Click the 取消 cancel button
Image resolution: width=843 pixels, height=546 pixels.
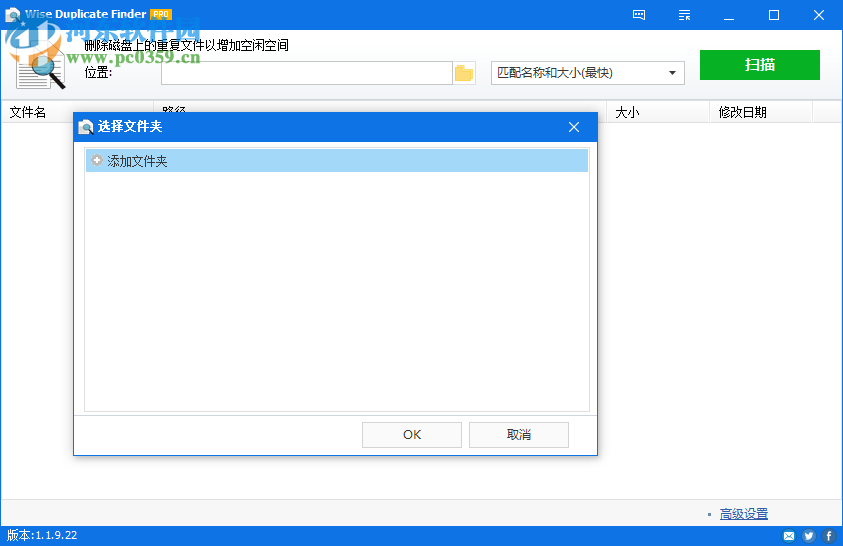click(x=519, y=435)
